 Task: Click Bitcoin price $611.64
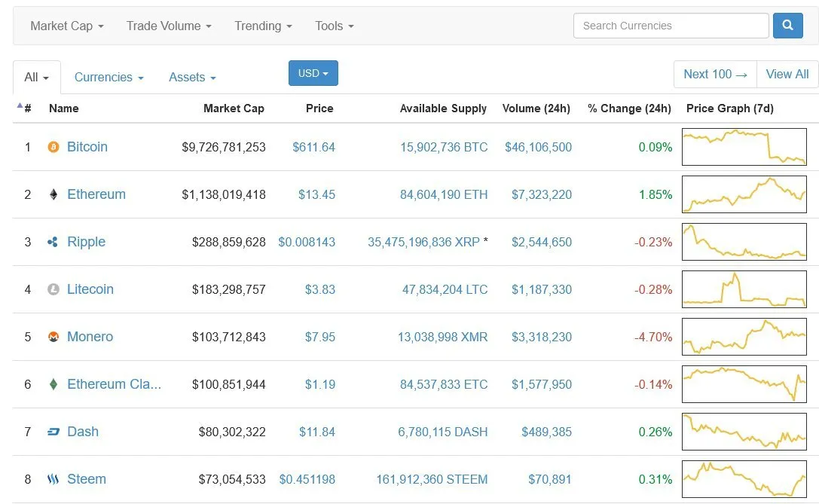tap(314, 148)
